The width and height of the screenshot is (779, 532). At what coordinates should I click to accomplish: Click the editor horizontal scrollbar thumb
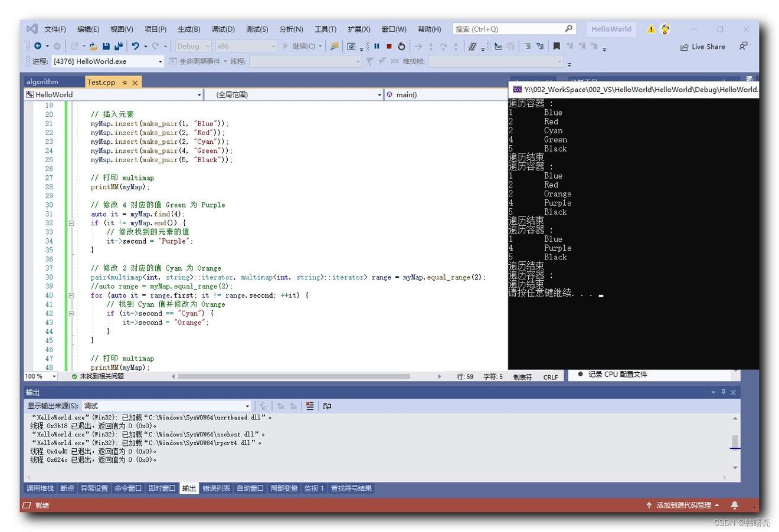point(293,376)
